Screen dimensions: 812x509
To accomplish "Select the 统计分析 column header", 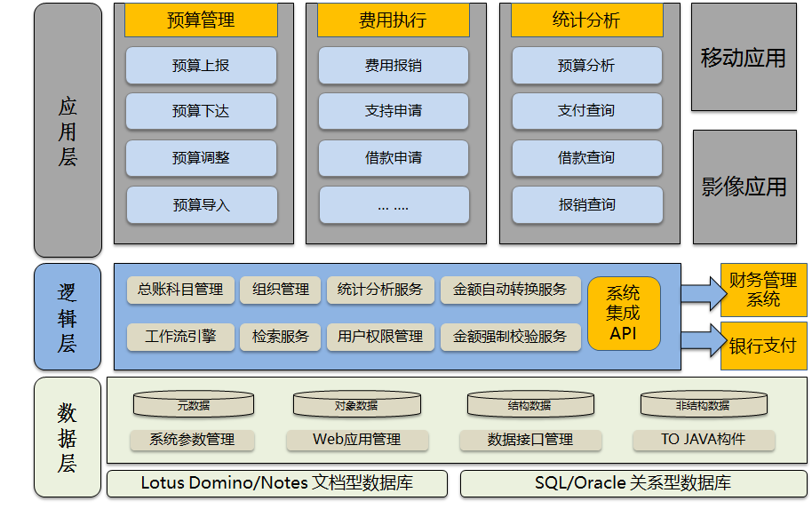I will pos(586,20).
